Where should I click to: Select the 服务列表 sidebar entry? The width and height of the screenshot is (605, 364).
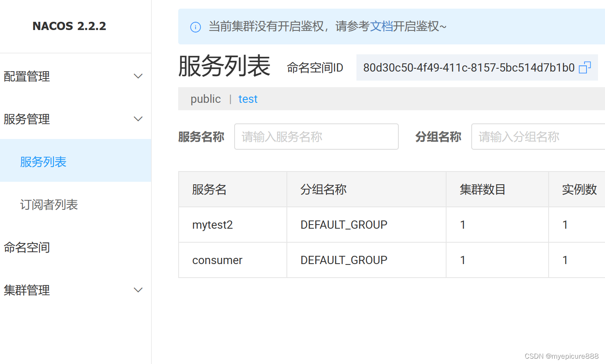(x=43, y=161)
